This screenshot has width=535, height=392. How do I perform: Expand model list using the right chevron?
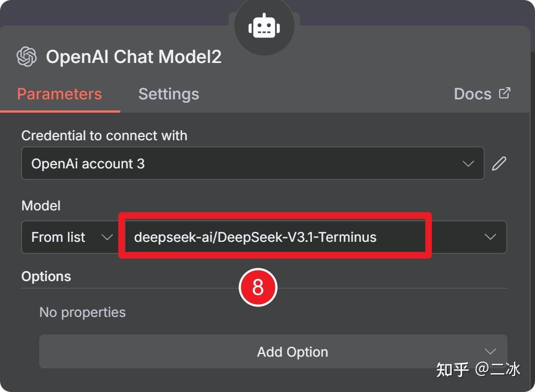click(x=490, y=237)
